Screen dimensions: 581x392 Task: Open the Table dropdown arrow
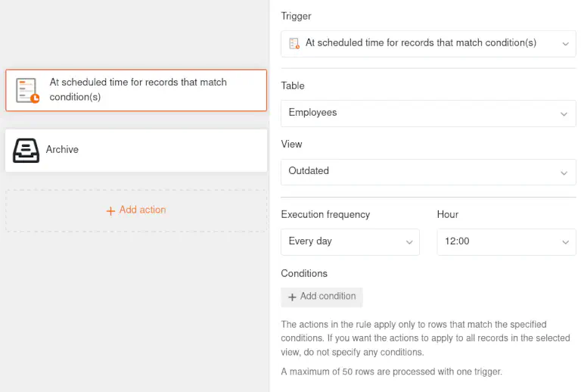(x=564, y=114)
